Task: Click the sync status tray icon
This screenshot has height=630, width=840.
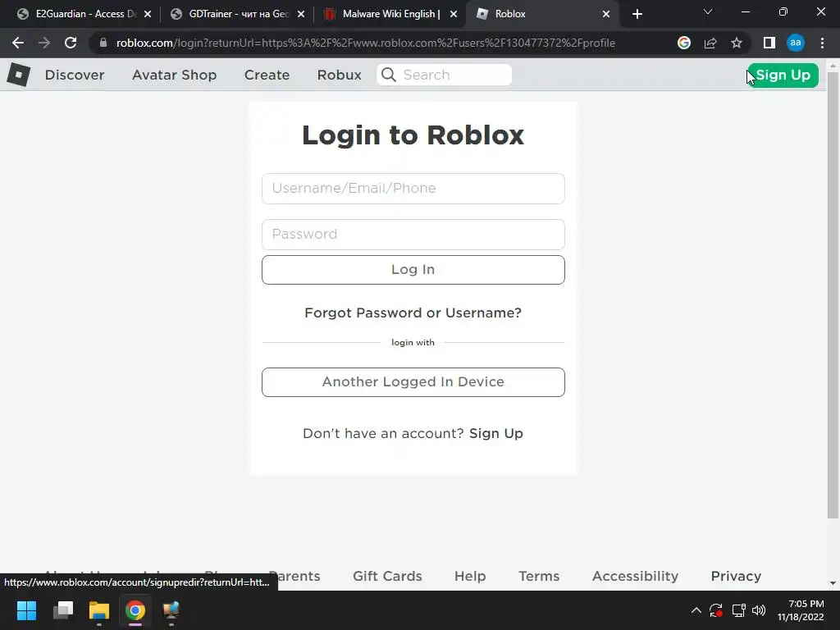Action: [716, 610]
